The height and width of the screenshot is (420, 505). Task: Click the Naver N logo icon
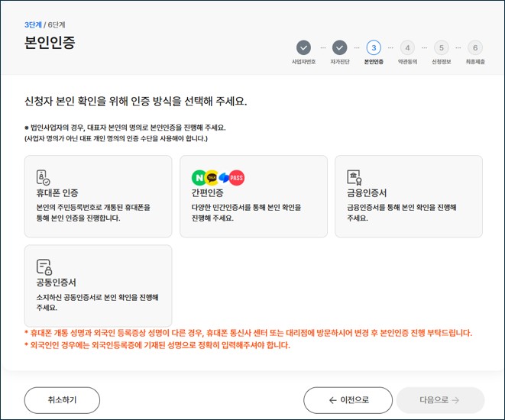[x=199, y=178]
